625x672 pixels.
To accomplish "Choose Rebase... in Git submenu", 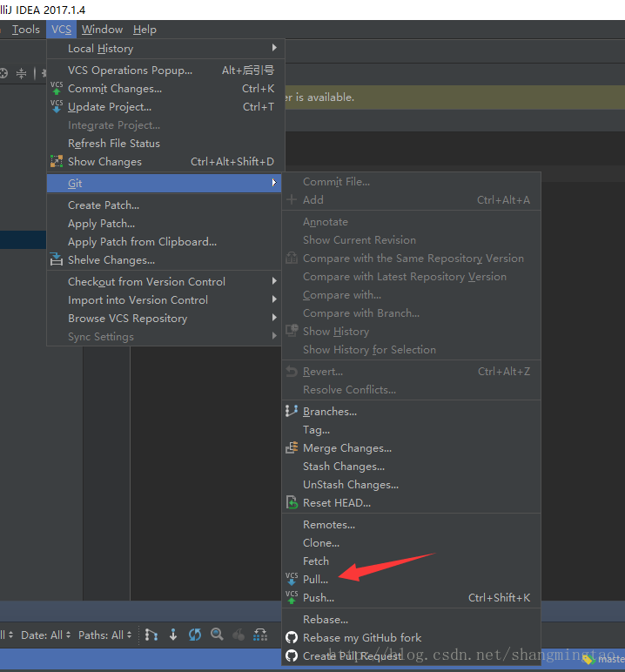I will (411, 619).
